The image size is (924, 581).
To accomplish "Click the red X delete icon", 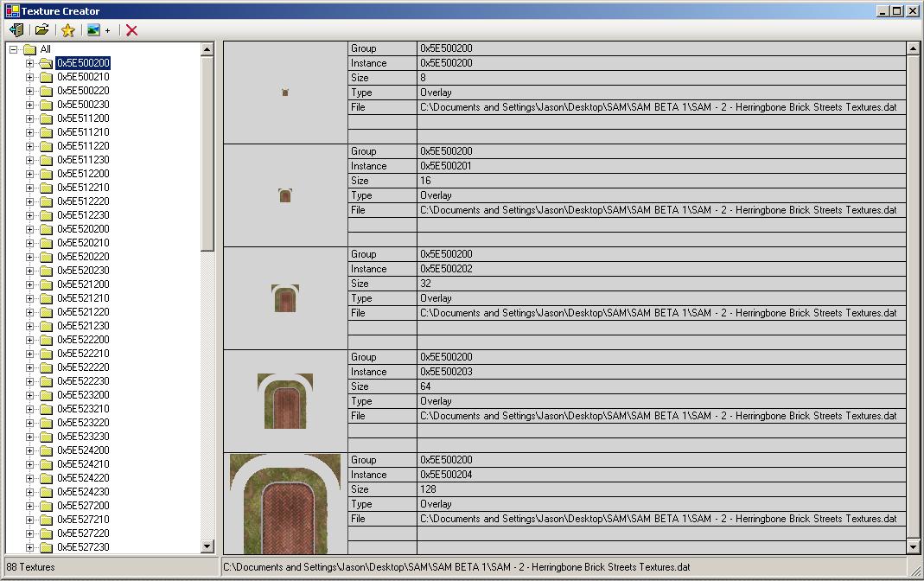I will tap(131, 30).
